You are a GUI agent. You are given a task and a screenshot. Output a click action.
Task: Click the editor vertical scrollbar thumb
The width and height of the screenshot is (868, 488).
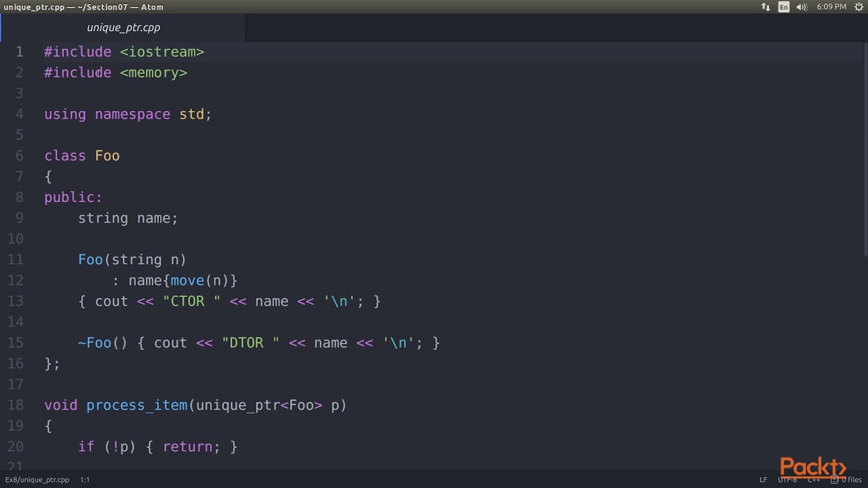click(865, 150)
